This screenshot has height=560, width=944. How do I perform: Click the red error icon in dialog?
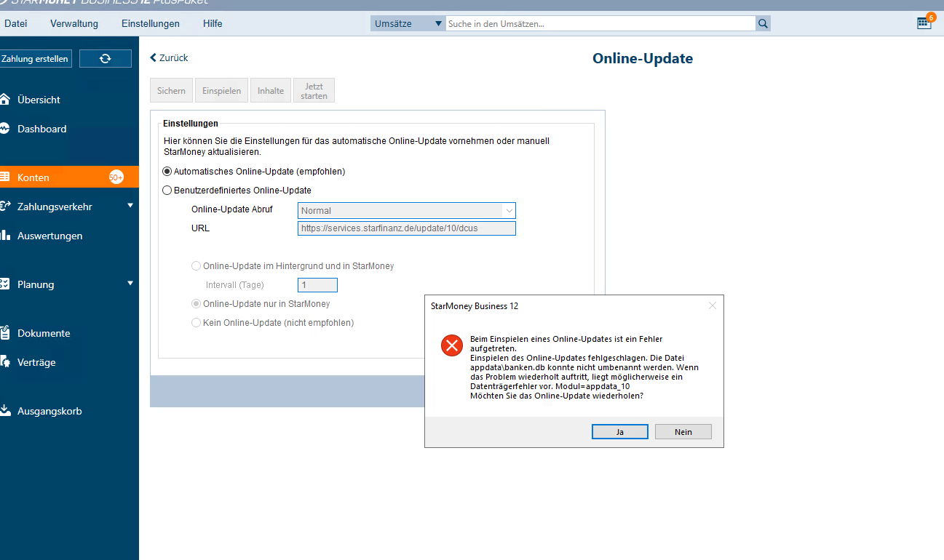click(x=451, y=345)
